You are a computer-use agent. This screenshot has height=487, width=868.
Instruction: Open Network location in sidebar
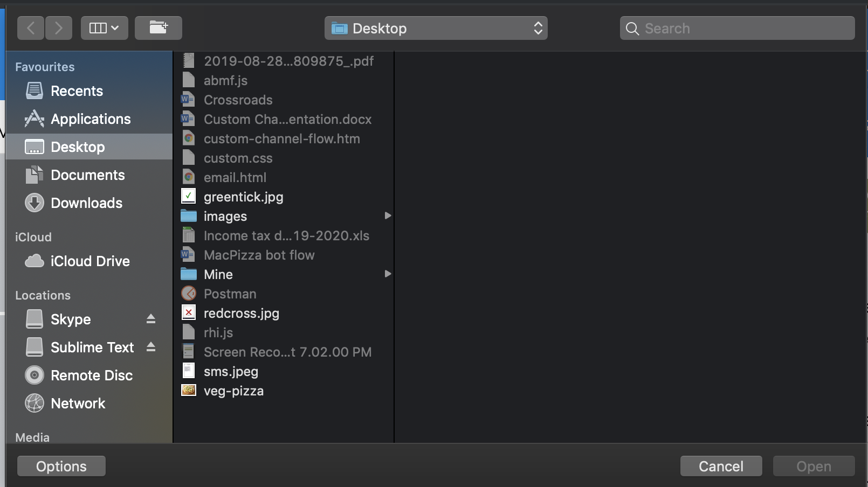pyautogui.click(x=78, y=403)
